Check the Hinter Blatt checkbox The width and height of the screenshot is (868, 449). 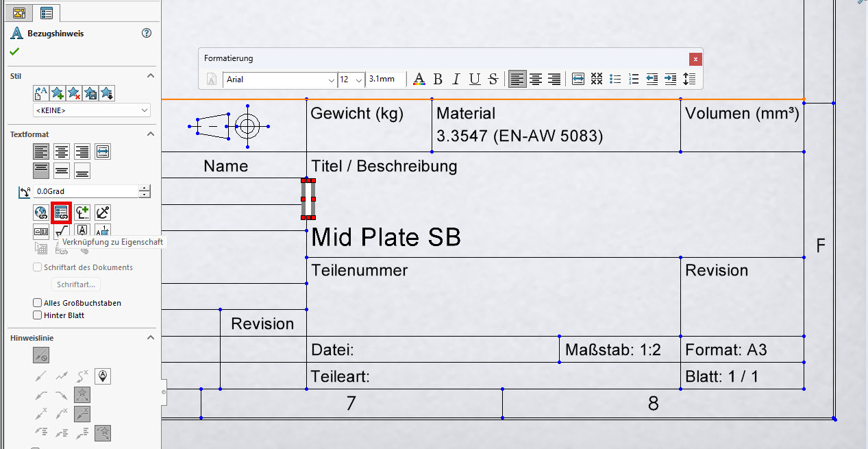pos(38,315)
